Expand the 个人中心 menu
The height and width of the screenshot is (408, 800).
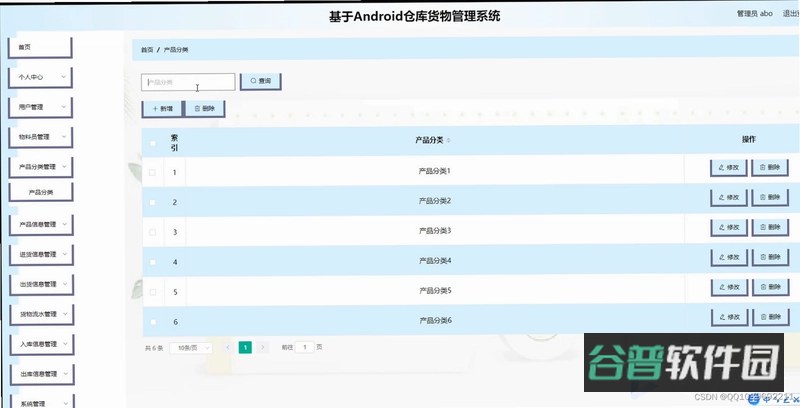click(x=40, y=78)
